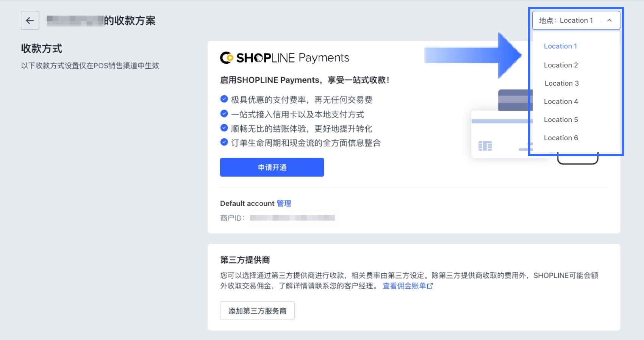Pick Location 3 from the dropdown
The width and height of the screenshot is (644, 340).
[x=561, y=83]
